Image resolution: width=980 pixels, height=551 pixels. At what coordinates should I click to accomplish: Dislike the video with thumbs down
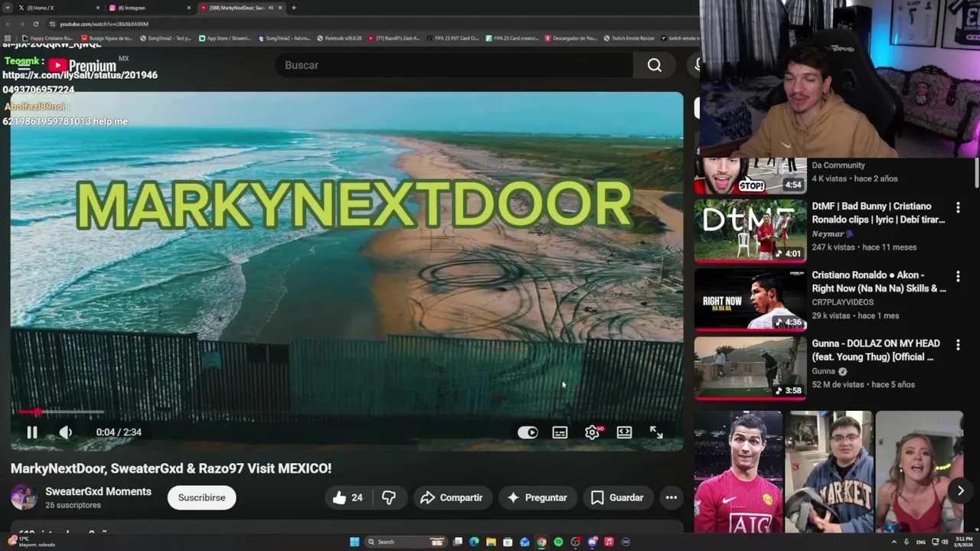(x=389, y=497)
